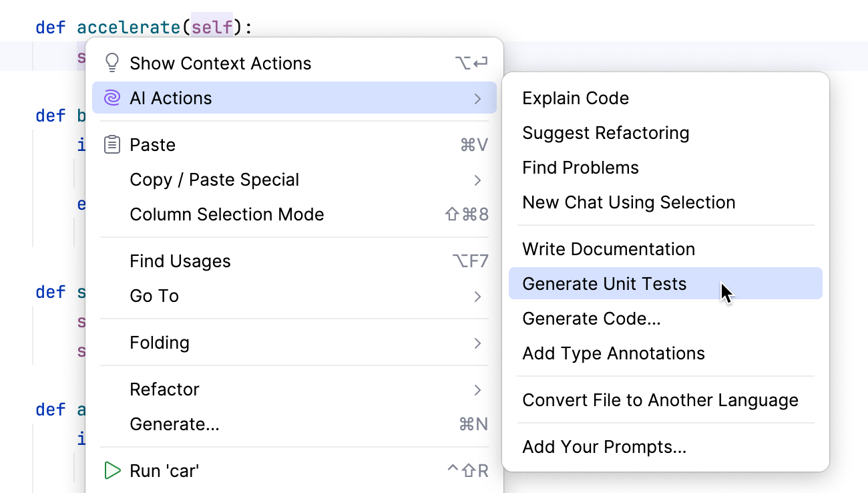Click the purple AI Actions icon
The image size is (868, 493).
112,98
